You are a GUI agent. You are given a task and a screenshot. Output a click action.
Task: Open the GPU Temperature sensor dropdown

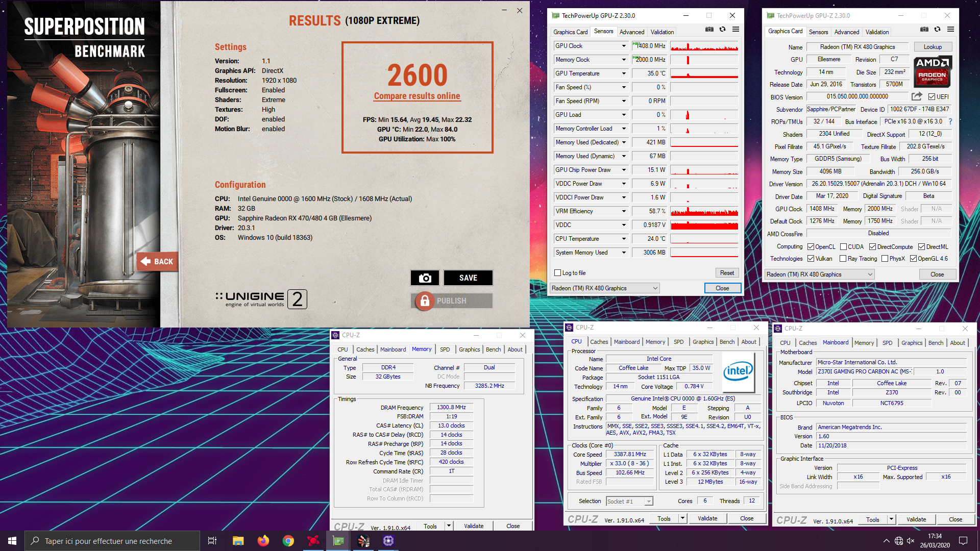pos(624,73)
